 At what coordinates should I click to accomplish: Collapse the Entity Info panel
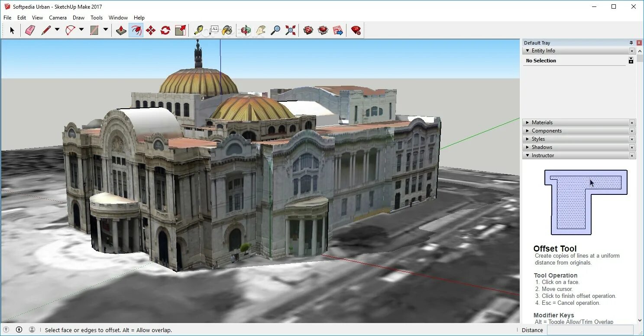pos(527,51)
